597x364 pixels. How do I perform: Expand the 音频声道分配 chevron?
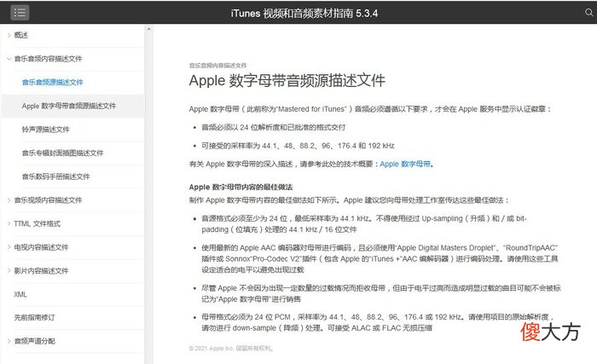tap(9, 341)
